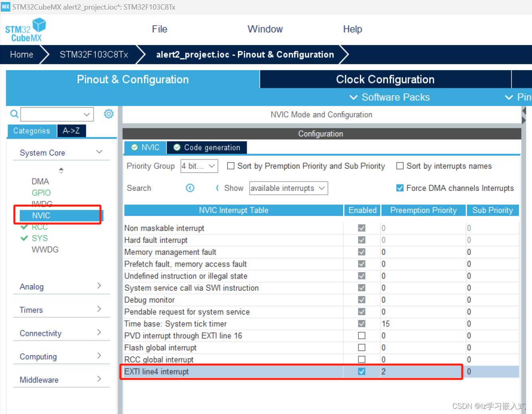532x414 pixels.
Task: Select the Memory management fault row
Action: click(322, 252)
